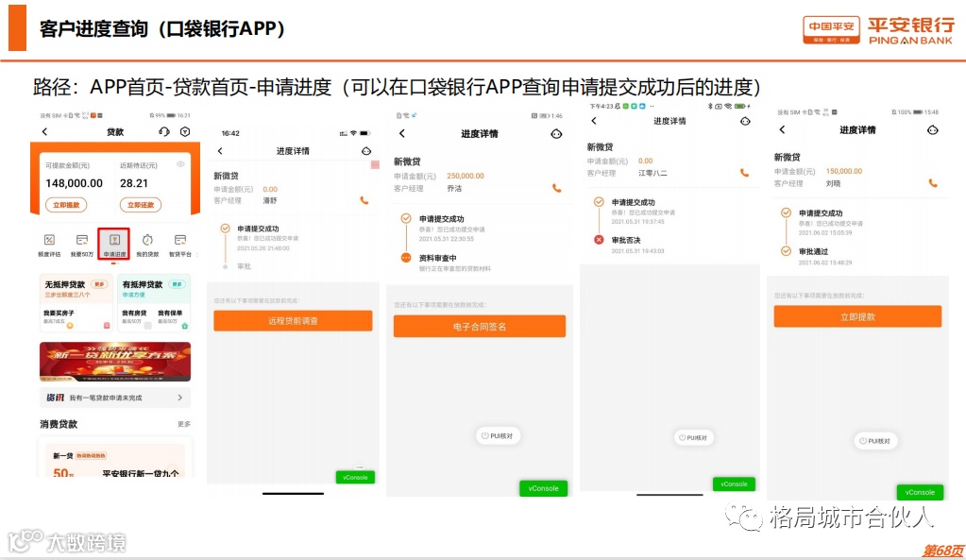This screenshot has height=560, width=966.
Task: Open vConsole on the 潘舒 screen
Action: [355, 478]
